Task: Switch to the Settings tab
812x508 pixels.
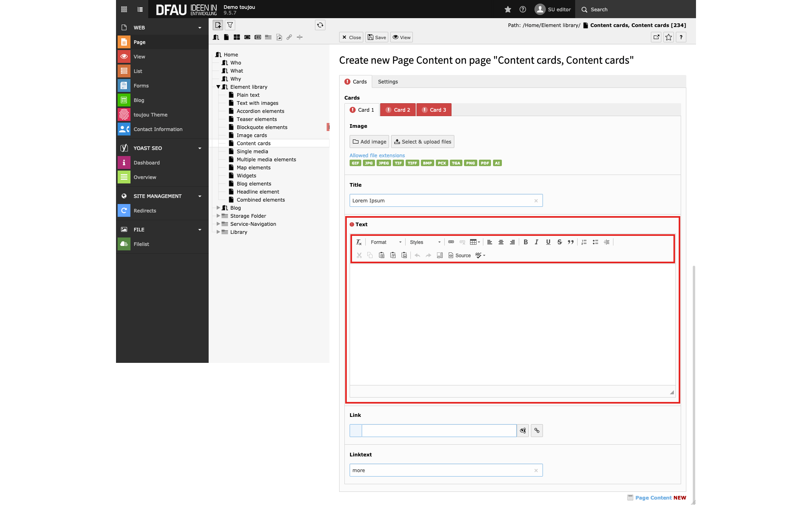Action: pyautogui.click(x=388, y=81)
